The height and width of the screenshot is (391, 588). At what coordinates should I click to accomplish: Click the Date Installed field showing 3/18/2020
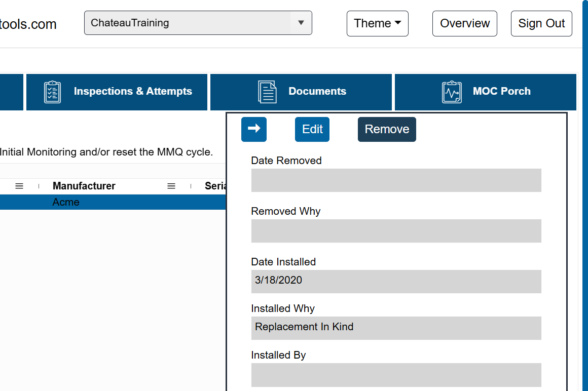(396, 281)
